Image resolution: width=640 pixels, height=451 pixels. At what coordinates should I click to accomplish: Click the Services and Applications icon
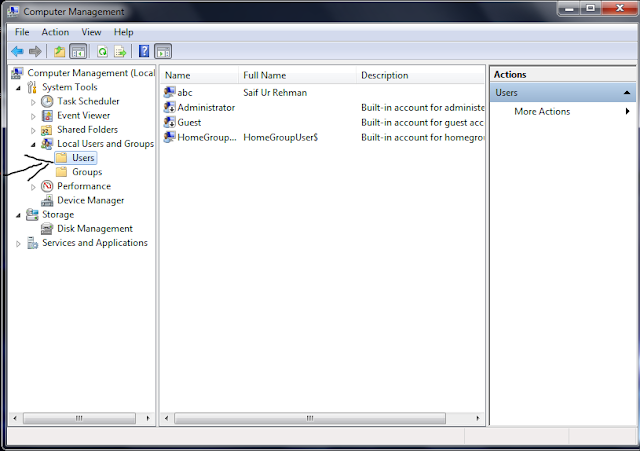tap(32, 243)
